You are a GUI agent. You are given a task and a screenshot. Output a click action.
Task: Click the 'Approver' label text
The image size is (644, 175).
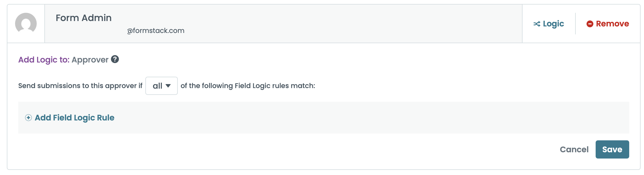[x=90, y=60]
